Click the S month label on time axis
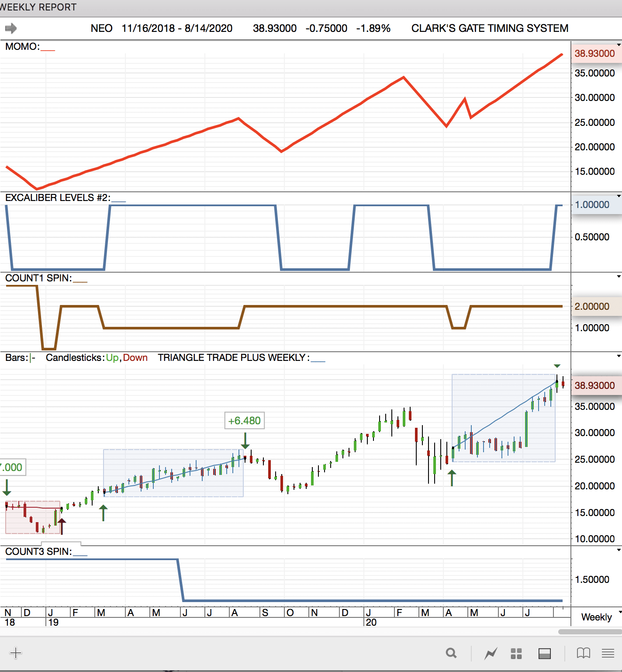The width and height of the screenshot is (622, 672). tap(265, 613)
